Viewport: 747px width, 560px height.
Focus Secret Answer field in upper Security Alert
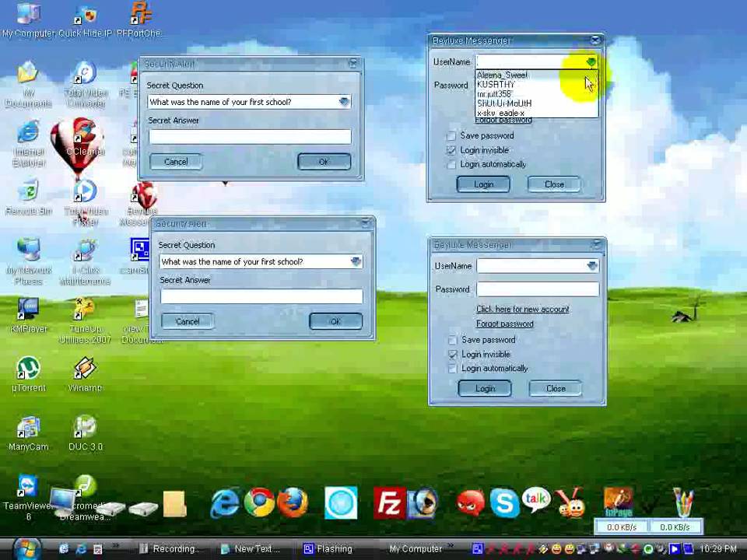pos(250,137)
